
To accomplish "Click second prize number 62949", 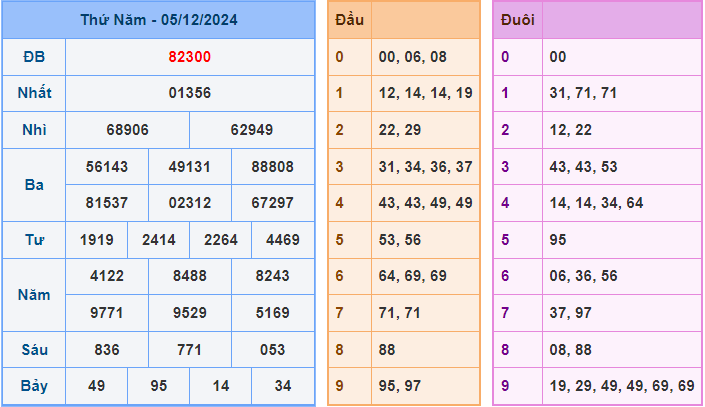I will (251, 130).
